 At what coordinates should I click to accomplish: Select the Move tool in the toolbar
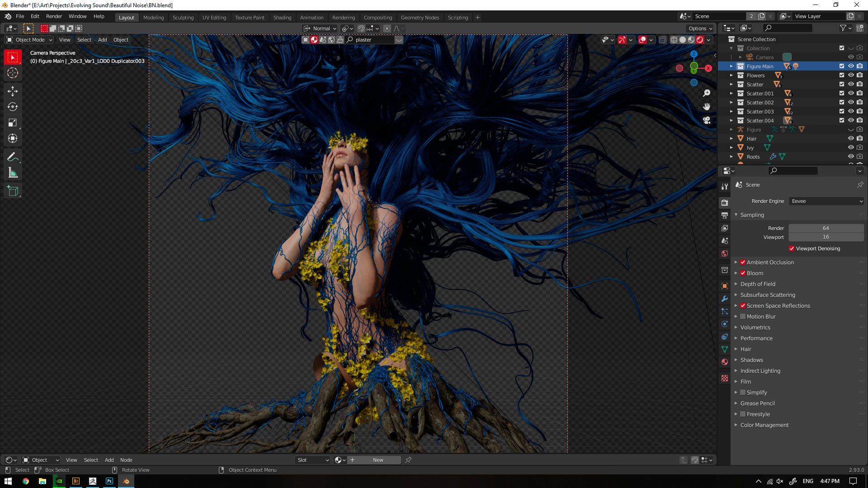click(x=13, y=91)
